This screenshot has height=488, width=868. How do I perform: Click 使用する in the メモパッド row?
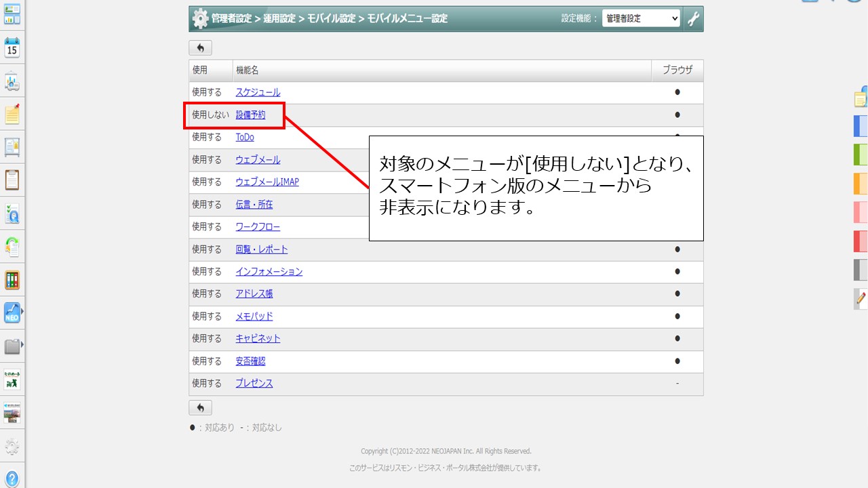pyautogui.click(x=207, y=316)
